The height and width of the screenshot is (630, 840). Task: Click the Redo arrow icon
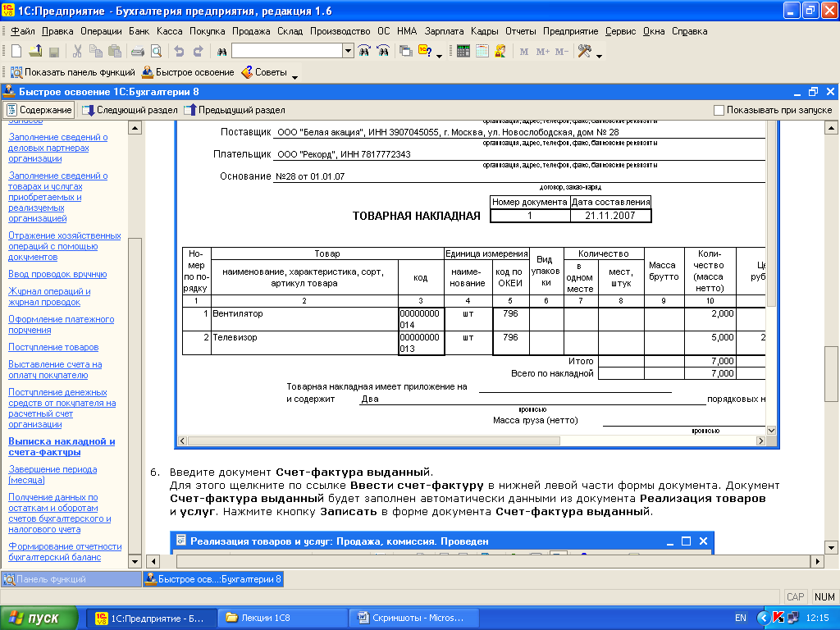click(x=198, y=52)
